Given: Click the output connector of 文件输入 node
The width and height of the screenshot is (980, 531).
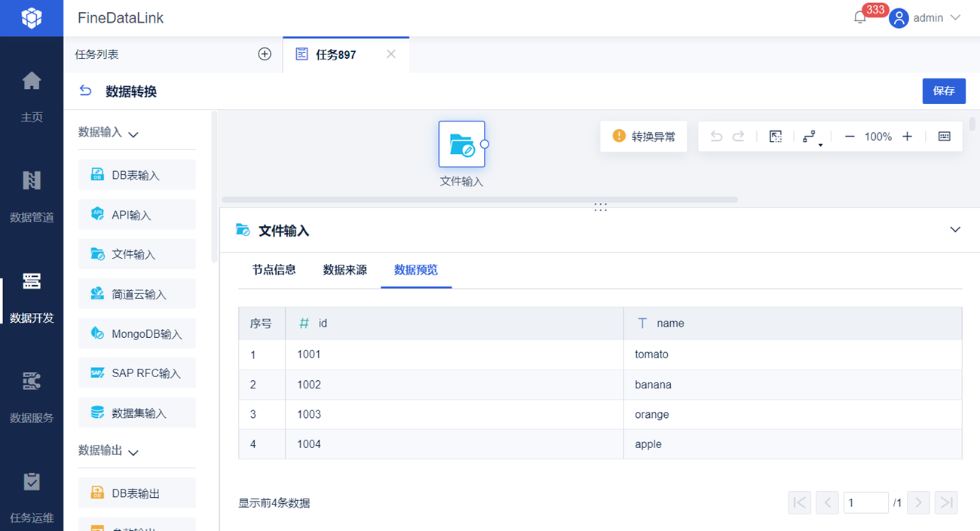Looking at the screenshot, I should point(485,144).
